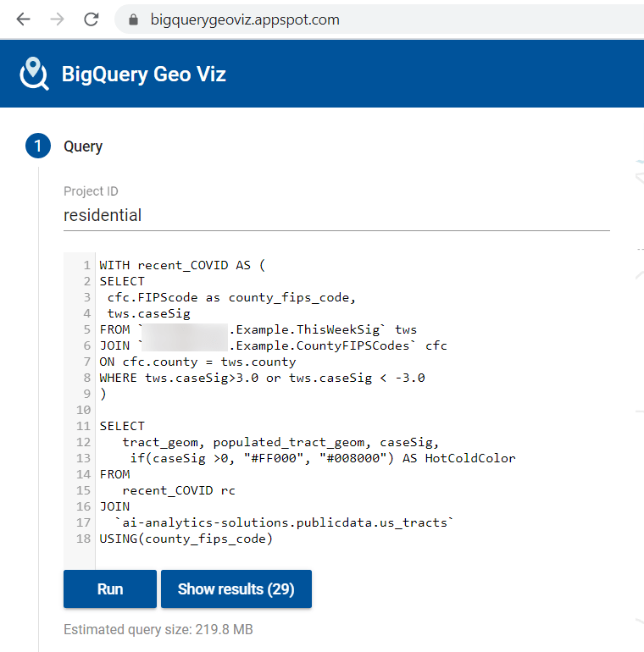The width and height of the screenshot is (644, 652).
Task: Focus the Project ID field containing residential
Action: tap(336, 215)
